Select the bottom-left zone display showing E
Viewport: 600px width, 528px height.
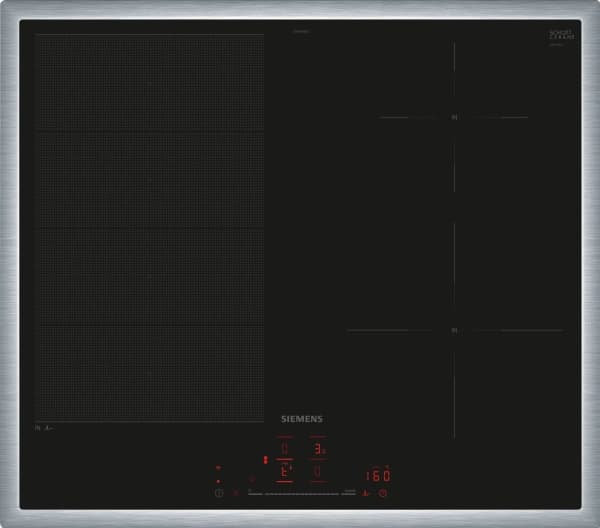click(285, 471)
